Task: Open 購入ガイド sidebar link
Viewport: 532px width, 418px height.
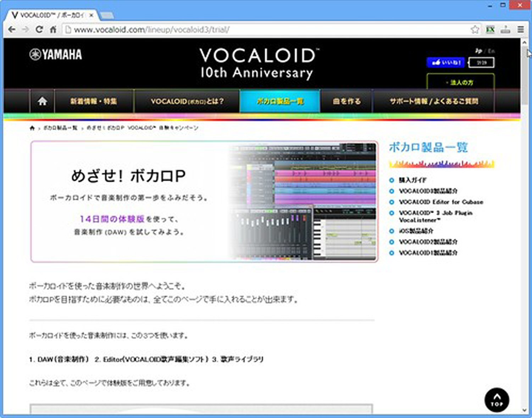Action: coord(412,180)
